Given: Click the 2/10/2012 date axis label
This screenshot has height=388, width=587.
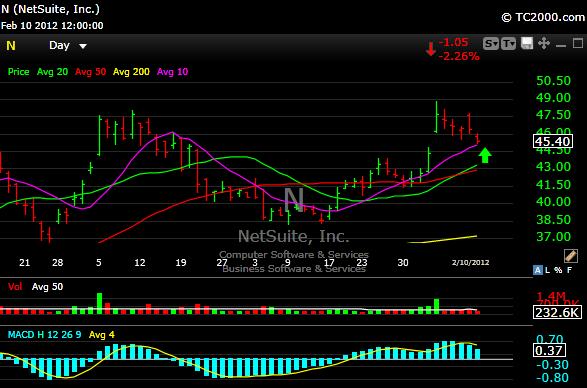Looking at the screenshot, I should (x=471, y=263).
